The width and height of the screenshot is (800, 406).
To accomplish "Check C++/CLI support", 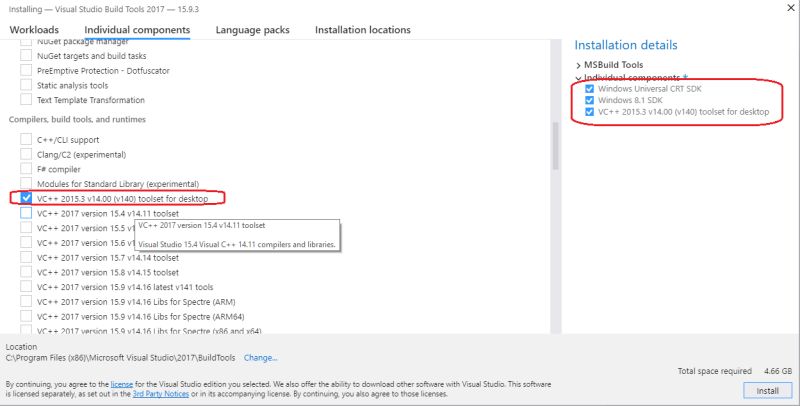I will coord(26,139).
